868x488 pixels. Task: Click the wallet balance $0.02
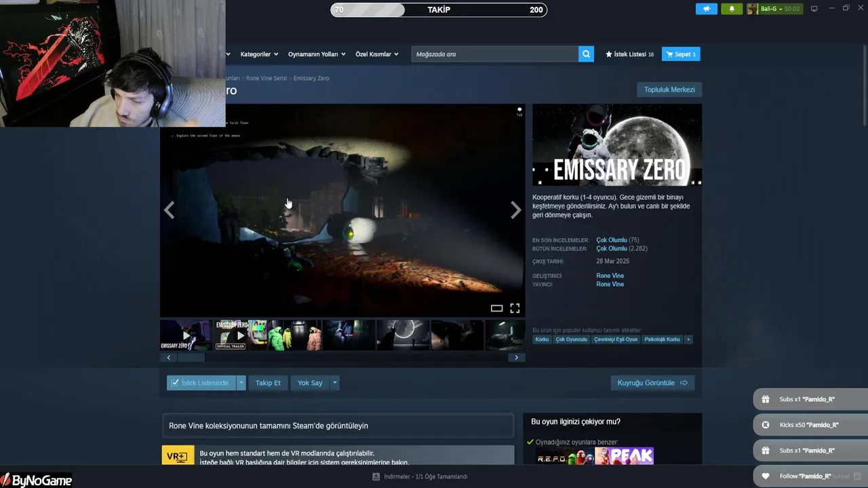tap(792, 9)
